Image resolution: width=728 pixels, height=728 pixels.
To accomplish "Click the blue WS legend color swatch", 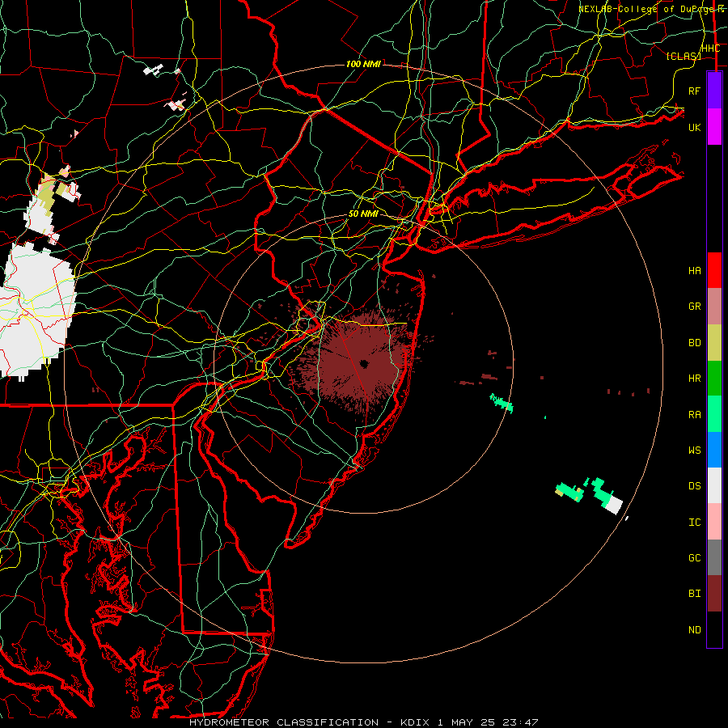I will (x=714, y=450).
